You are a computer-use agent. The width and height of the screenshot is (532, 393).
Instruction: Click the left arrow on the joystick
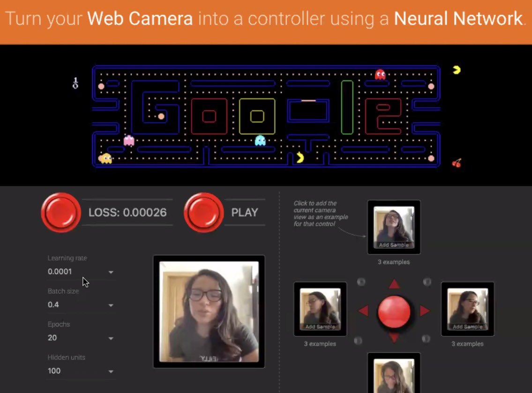pos(364,310)
